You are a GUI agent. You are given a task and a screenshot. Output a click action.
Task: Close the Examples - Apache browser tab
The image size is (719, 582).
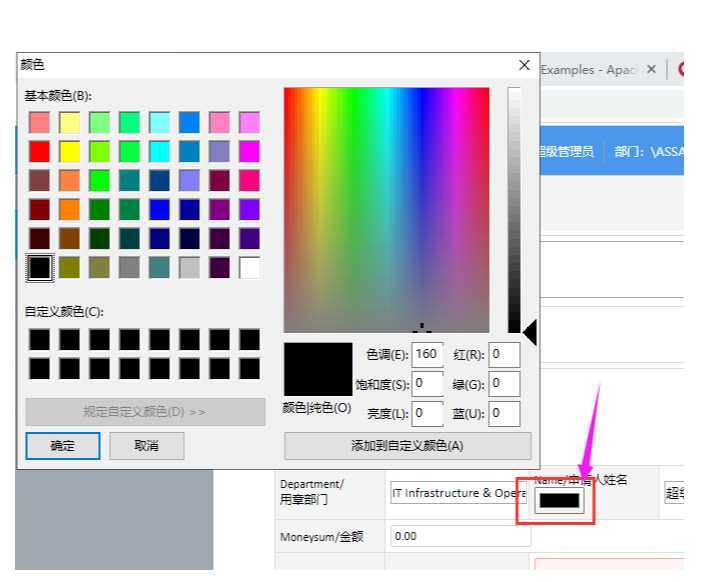[651, 70]
